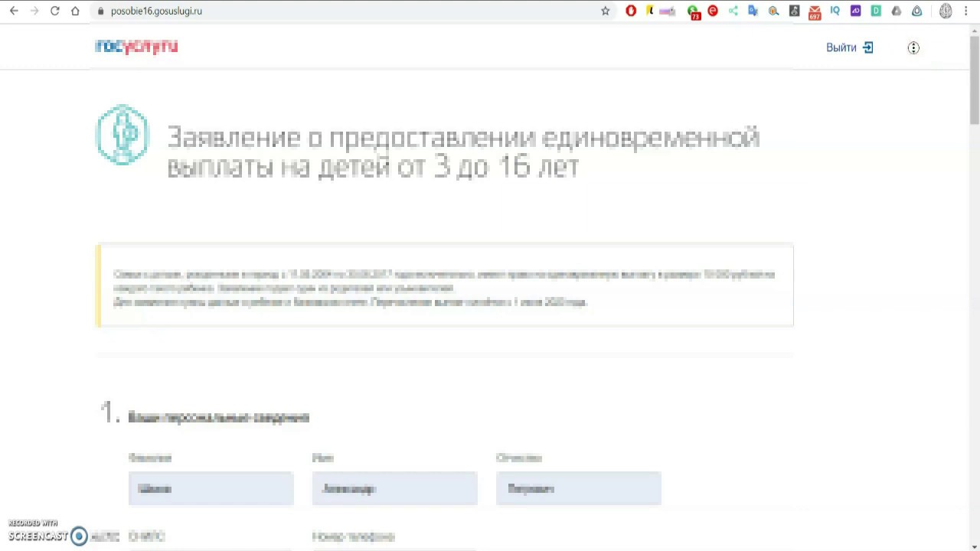Open the page's circled three-dot menu
The height and width of the screenshot is (551, 980).
913,47
